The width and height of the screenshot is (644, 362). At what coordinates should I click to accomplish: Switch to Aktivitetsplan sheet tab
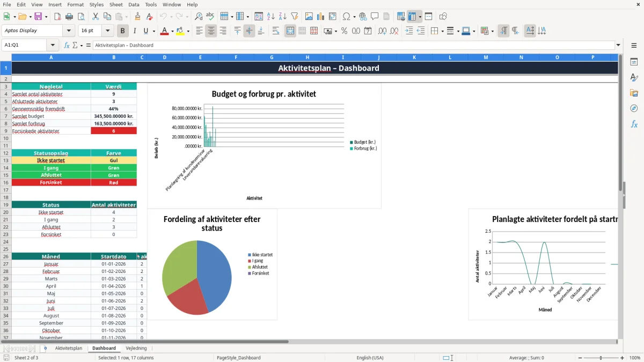69,348
